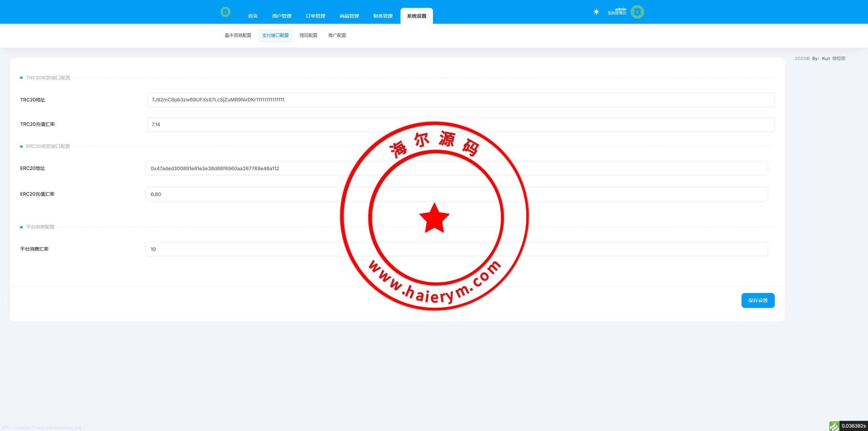
Task: Open 财务管理 navigation item
Action: click(383, 16)
